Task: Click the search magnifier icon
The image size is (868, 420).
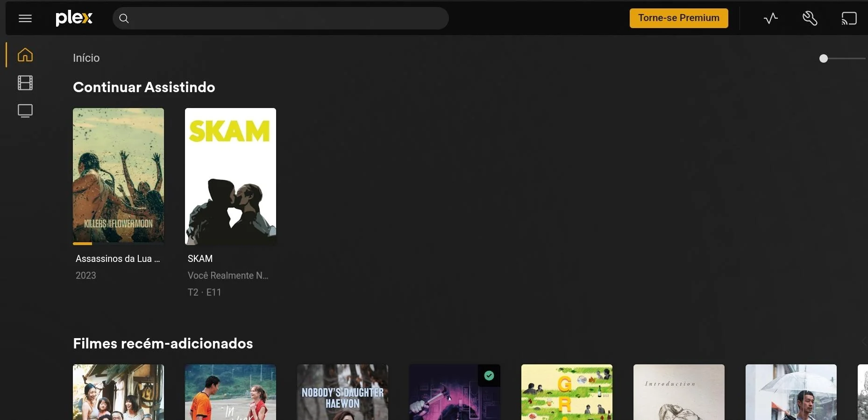Action: 124,18
